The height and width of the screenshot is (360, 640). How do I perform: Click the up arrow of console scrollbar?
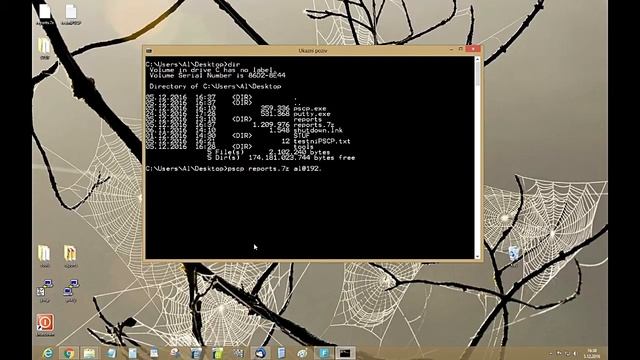477,59
